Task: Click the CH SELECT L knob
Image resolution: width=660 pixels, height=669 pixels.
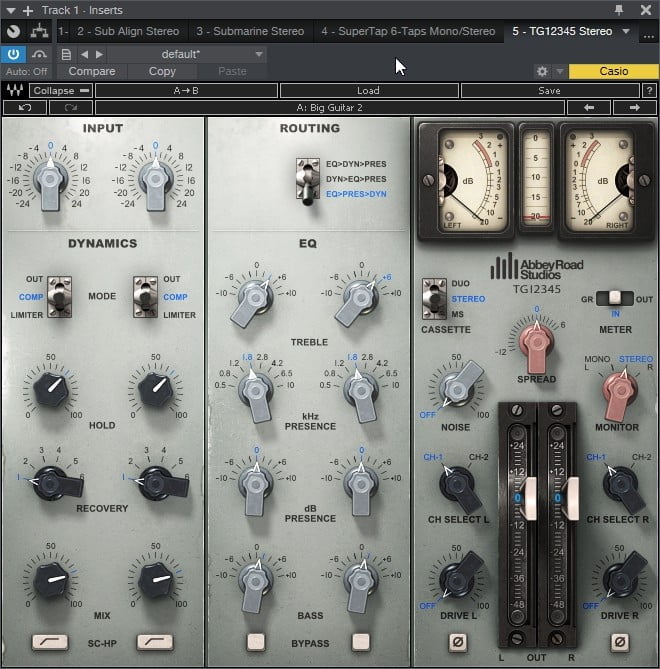Action: coord(457,486)
